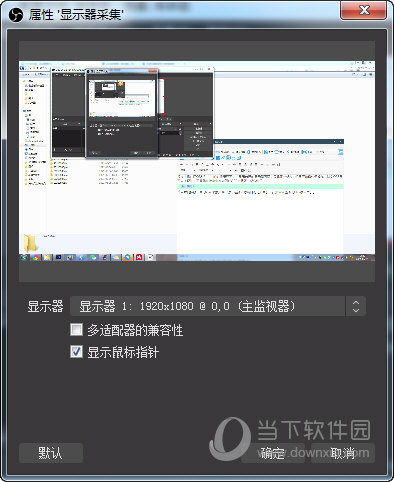Close the 属性 '显示器采集' dialog
The height and width of the screenshot is (482, 394).
364,10
